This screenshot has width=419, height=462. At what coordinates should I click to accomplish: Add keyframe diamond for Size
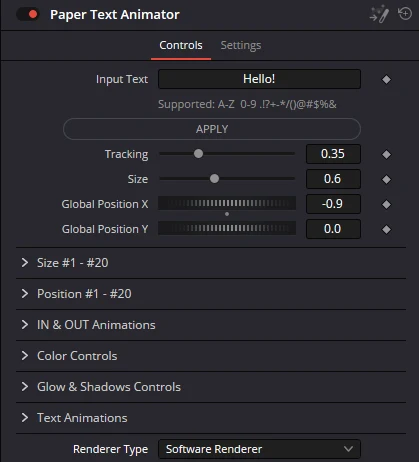[x=386, y=179]
